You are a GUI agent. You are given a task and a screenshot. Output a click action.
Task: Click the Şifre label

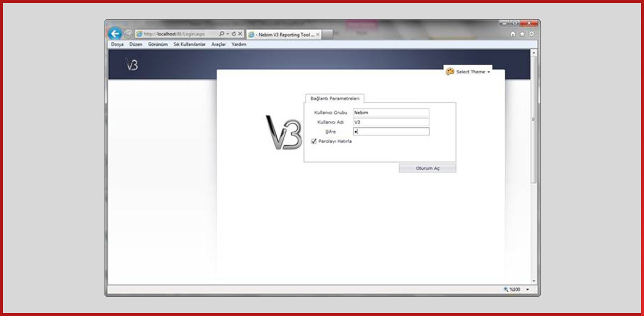click(x=331, y=132)
